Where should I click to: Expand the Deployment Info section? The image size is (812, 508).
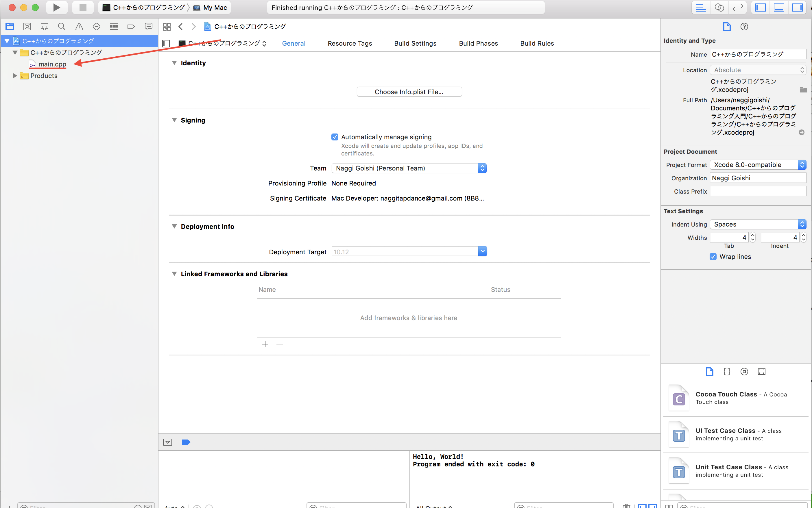click(174, 227)
